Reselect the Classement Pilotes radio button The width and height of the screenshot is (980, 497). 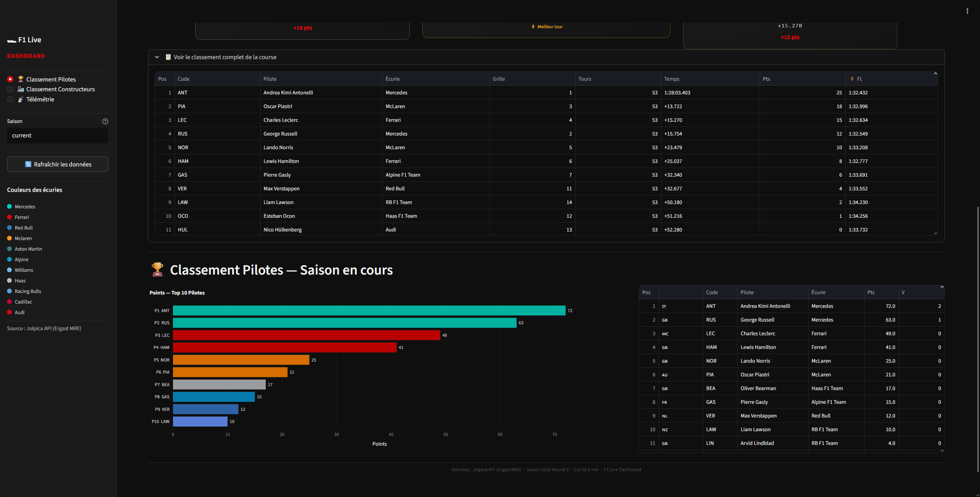click(10, 79)
